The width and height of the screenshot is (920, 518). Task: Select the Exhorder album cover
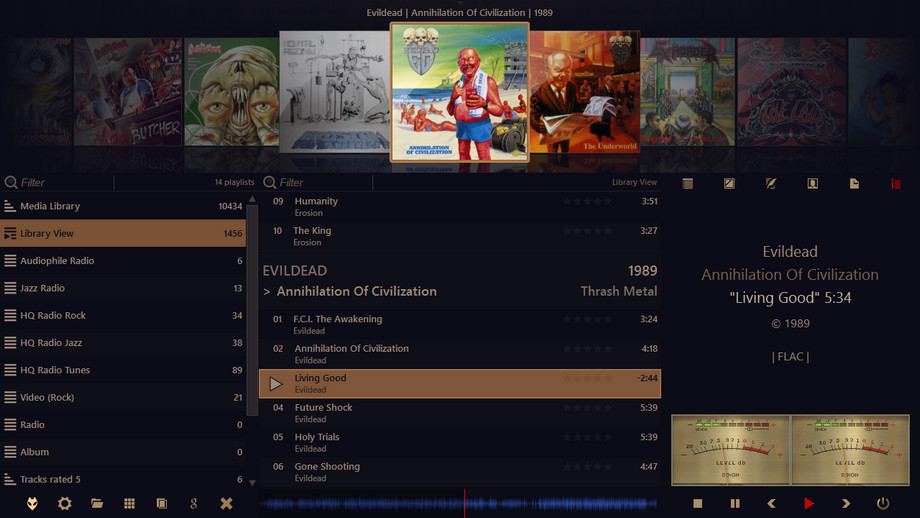coord(688,92)
